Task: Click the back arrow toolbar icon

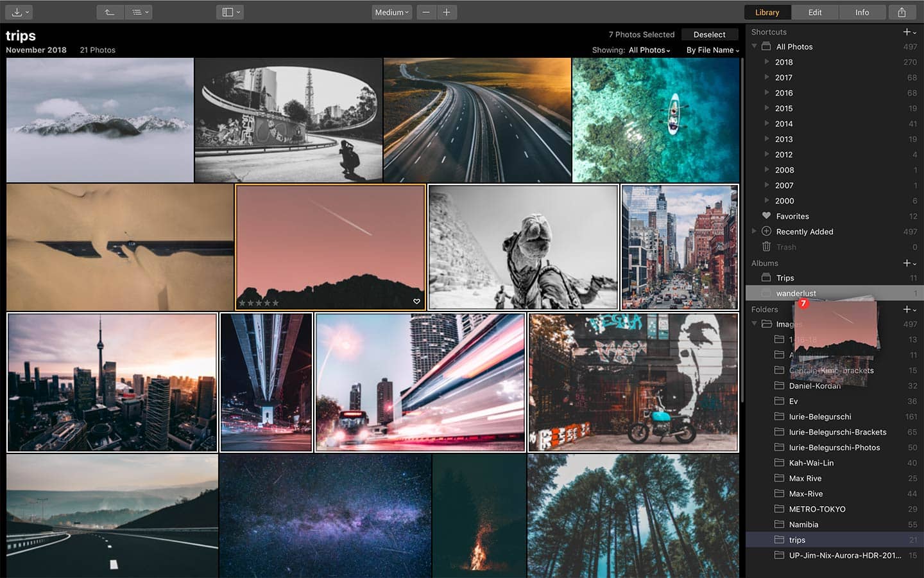Action: tap(110, 12)
